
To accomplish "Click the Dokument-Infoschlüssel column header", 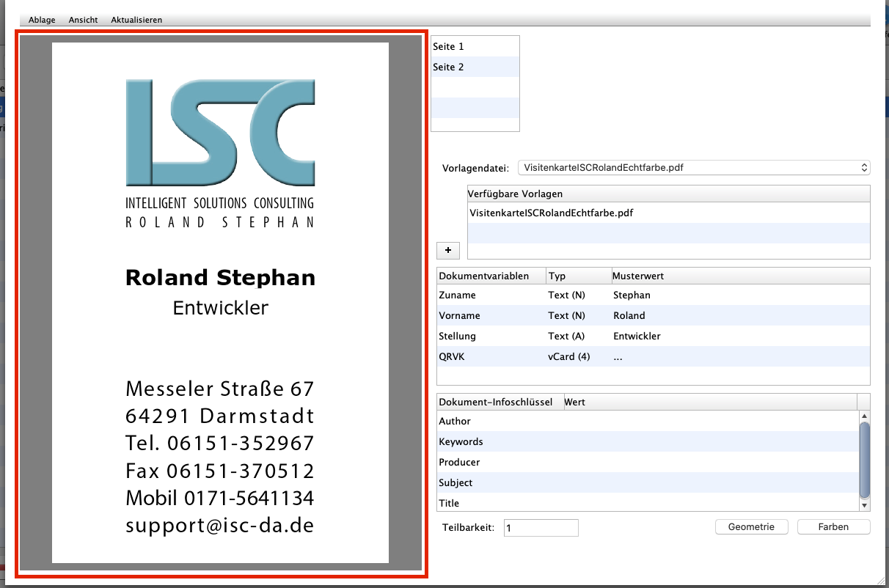I will [500, 402].
